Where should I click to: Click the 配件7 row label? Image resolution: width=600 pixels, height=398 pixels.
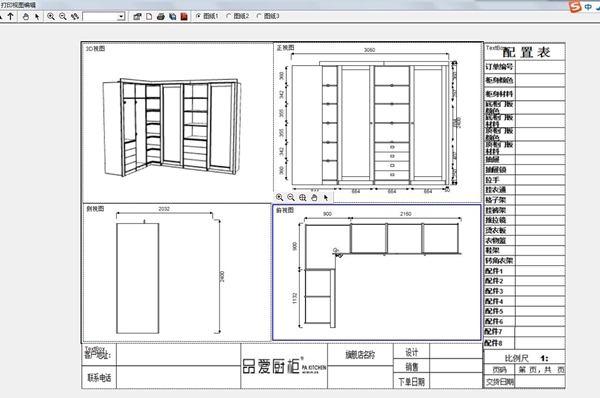(494, 331)
